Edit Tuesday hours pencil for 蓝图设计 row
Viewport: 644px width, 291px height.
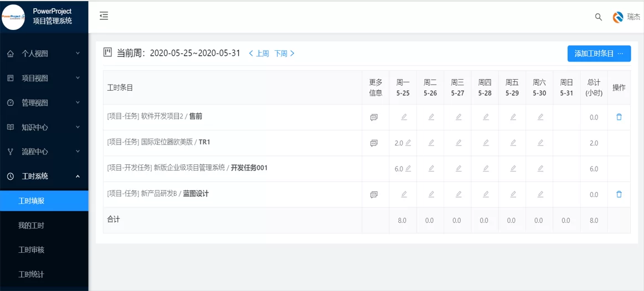pos(431,194)
